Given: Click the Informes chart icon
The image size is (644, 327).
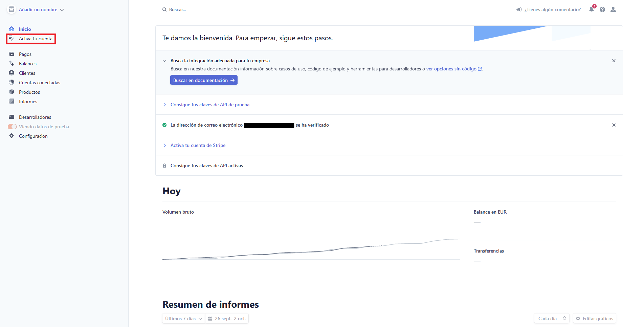Looking at the screenshot, I should (12, 101).
